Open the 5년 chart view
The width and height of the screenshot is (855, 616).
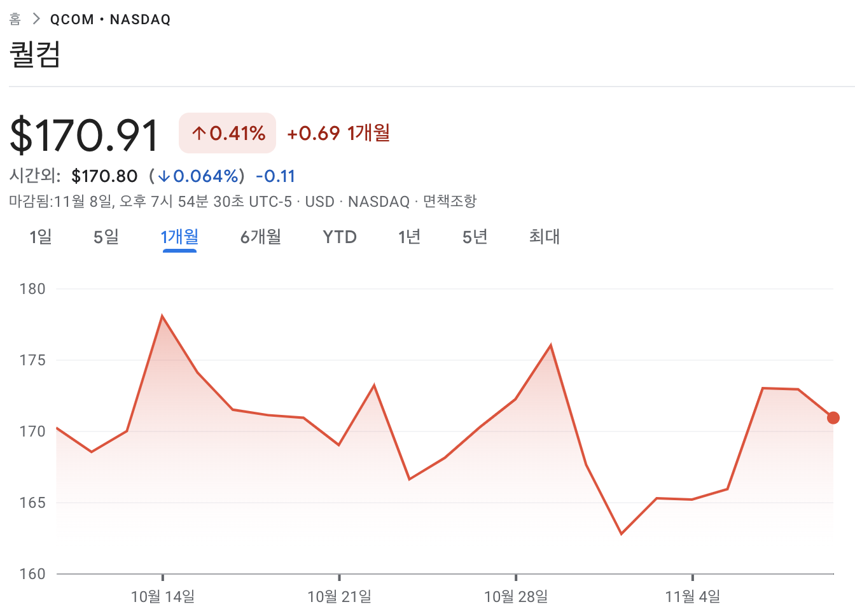coord(475,237)
